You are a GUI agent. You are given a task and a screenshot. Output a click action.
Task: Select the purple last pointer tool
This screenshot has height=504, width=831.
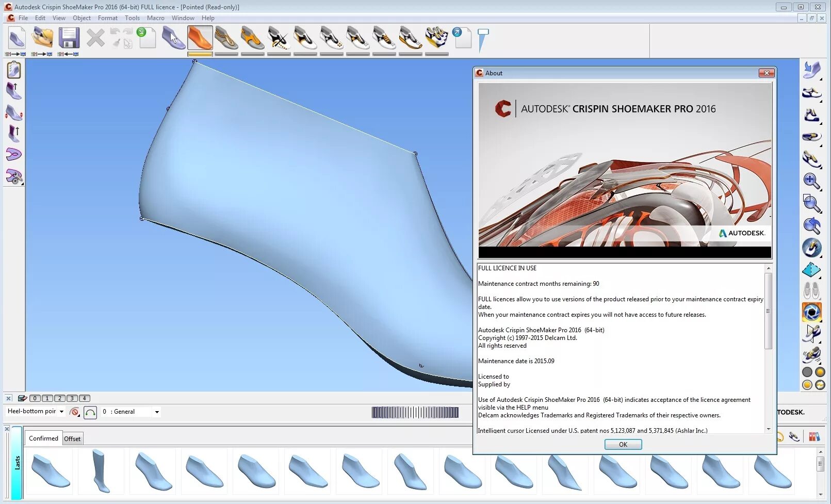(x=173, y=38)
